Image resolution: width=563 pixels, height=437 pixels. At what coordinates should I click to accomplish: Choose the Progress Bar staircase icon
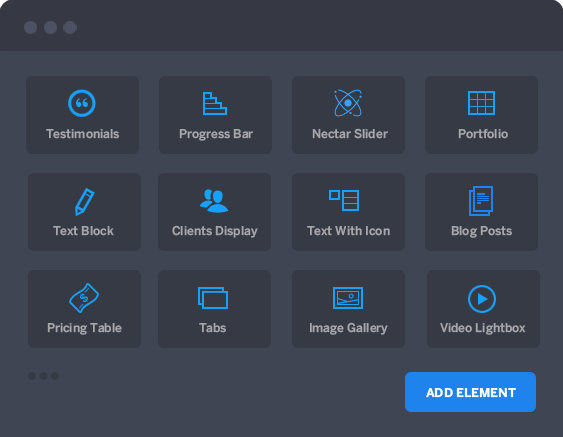215,103
